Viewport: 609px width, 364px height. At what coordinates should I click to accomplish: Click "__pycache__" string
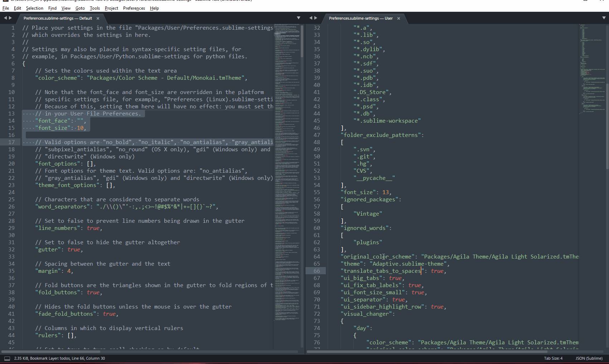click(374, 178)
